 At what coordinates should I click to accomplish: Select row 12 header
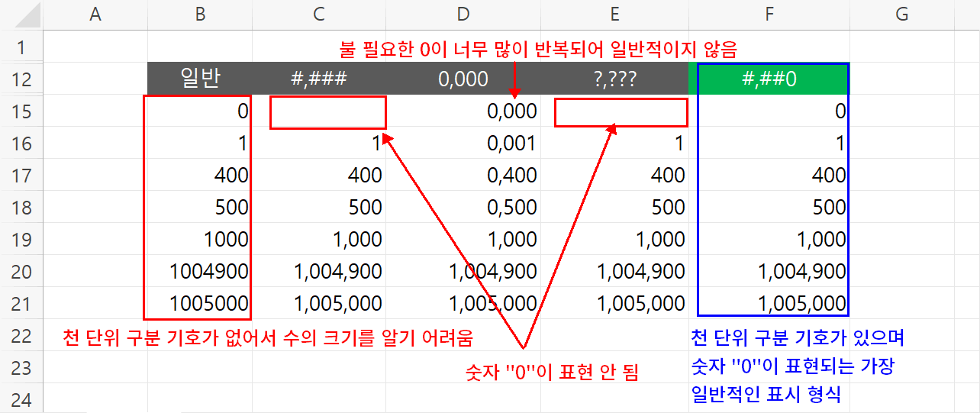coord(21,79)
